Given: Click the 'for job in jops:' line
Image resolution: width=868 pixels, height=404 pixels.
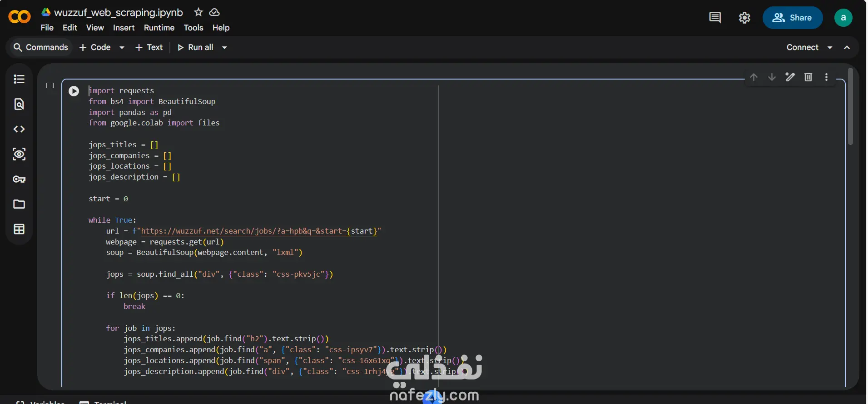Looking at the screenshot, I should 141,328.
